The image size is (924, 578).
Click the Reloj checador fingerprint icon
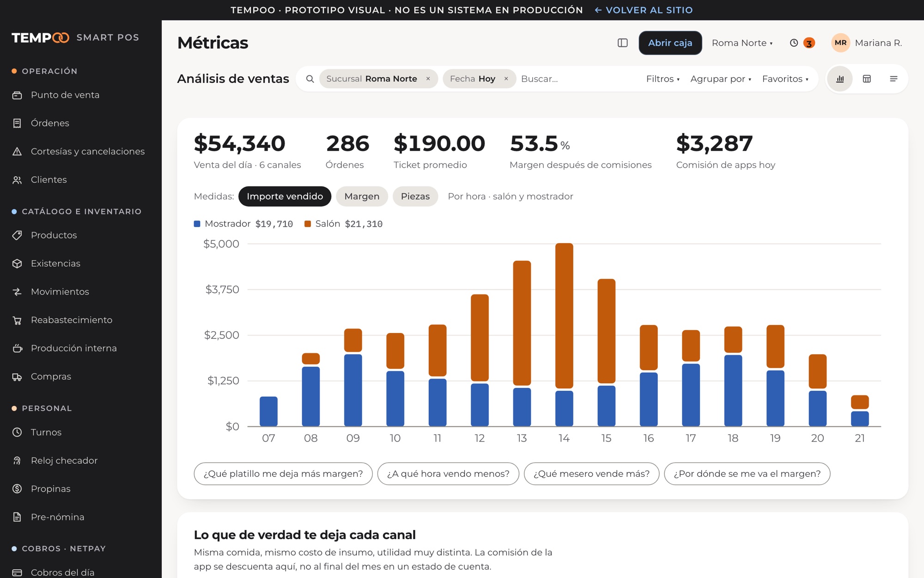(17, 461)
